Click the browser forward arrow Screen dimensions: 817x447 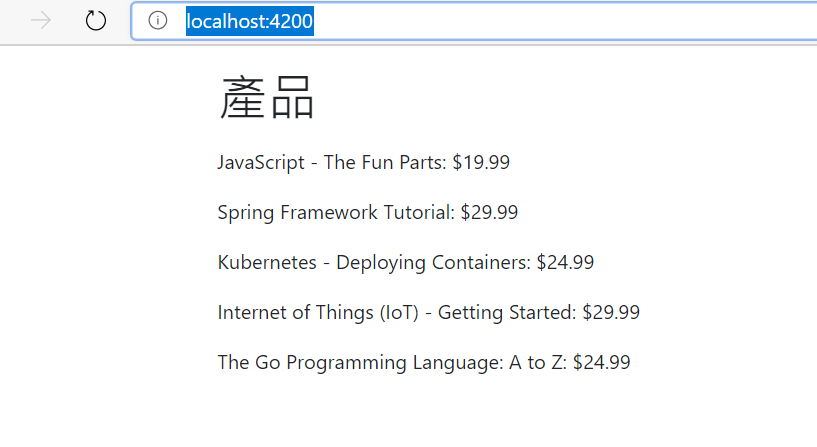click(x=41, y=21)
